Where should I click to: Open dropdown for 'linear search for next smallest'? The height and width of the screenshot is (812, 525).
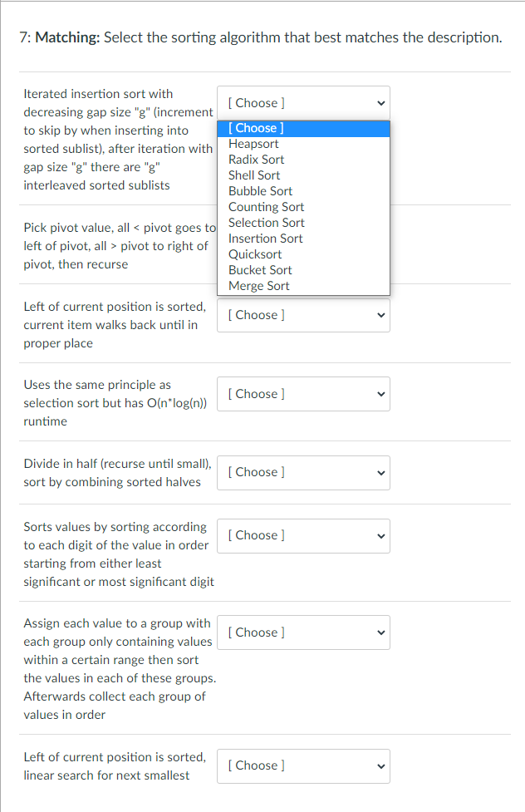303,766
